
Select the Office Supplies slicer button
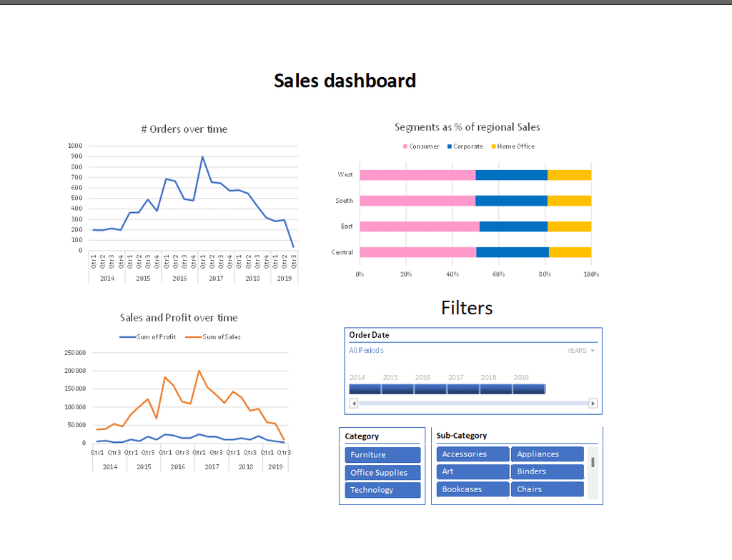tap(382, 472)
